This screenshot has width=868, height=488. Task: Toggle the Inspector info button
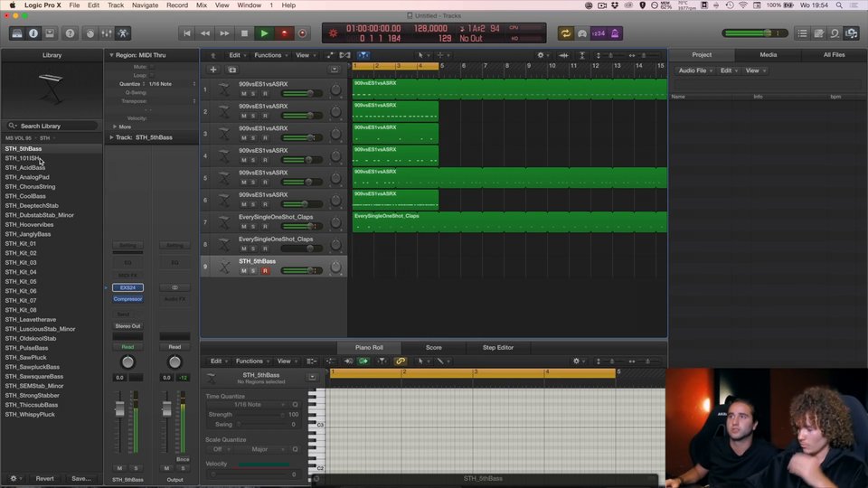tap(33, 33)
